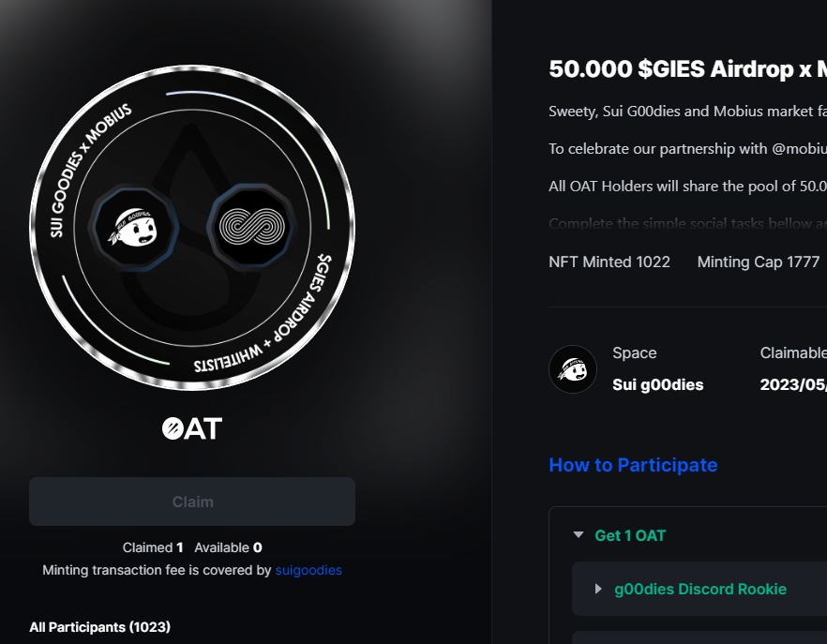Click the 'All OAT Holders will share' line
This screenshot has width=827, height=644.
688,187
